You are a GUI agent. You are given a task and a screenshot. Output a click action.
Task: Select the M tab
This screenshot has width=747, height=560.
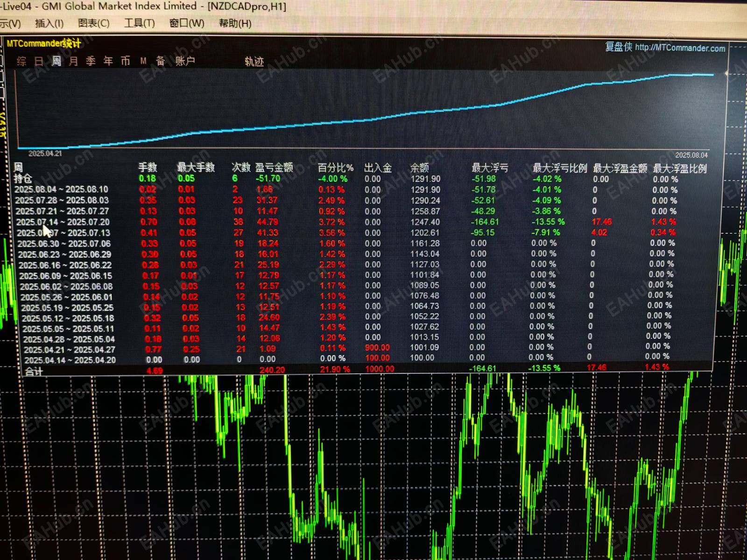143,61
